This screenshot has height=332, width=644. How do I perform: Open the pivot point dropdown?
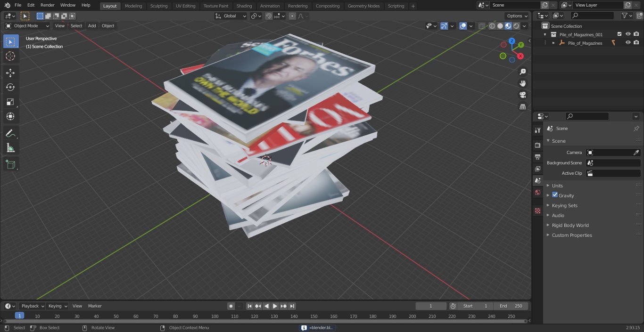(x=256, y=16)
